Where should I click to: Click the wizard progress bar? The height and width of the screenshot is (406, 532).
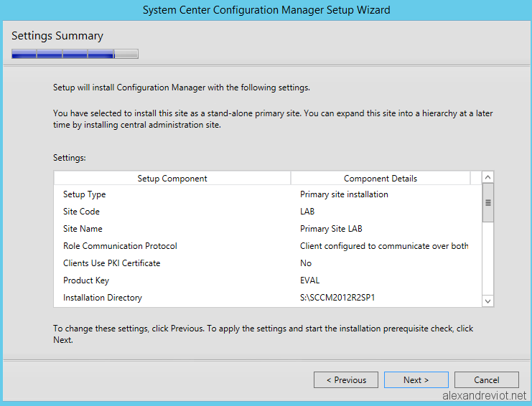(75, 54)
